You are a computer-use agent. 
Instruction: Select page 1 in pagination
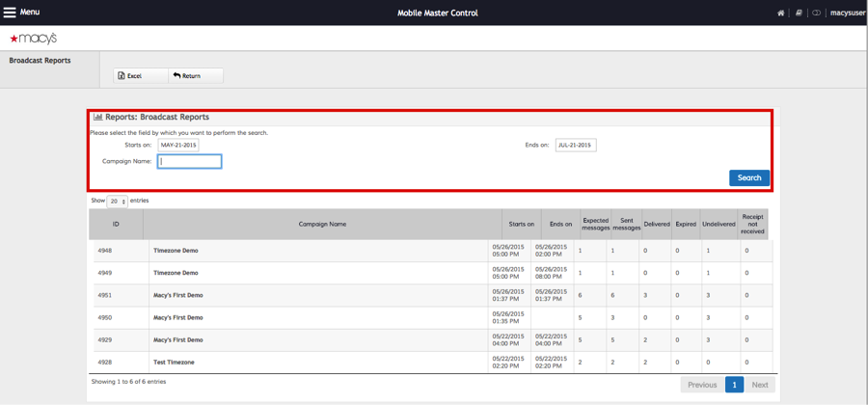tap(734, 385)
